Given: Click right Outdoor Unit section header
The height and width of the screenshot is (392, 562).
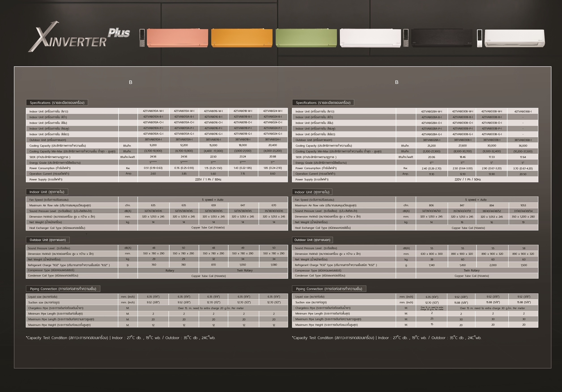Looking at the screenshot, I should [x=312, y=240].
